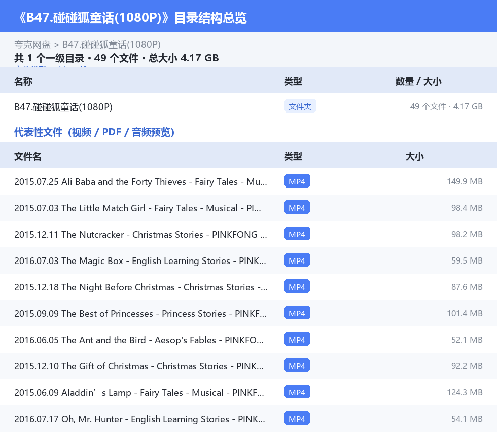Click the 149.9 MB size value
Viewport: 497px width, 448px height.
(465, 181)
